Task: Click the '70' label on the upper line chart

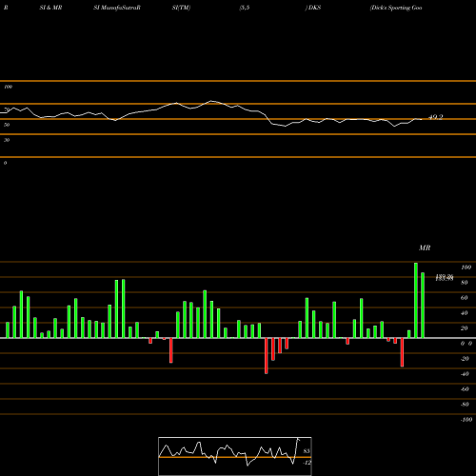Action: [7, 109]
